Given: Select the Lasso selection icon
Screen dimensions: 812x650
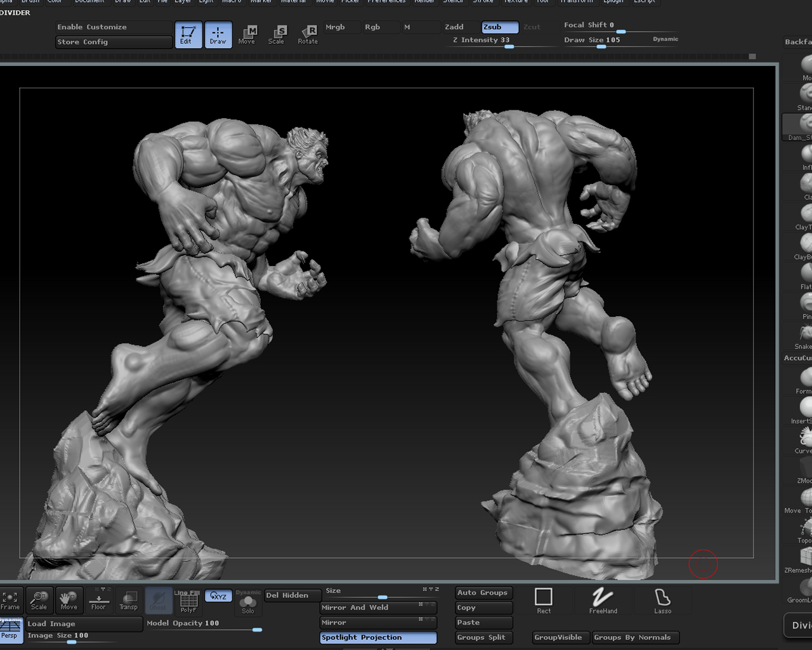Looking at the screenshot, I should 662,600.
